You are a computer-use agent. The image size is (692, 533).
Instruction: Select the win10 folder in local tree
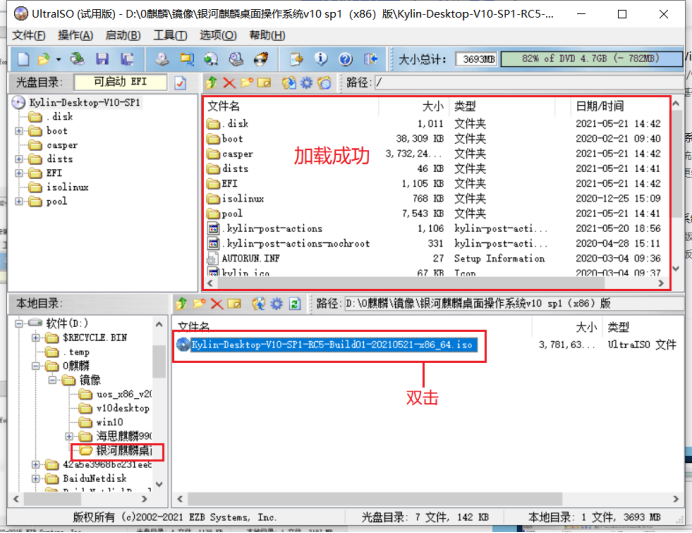point(109,422)
